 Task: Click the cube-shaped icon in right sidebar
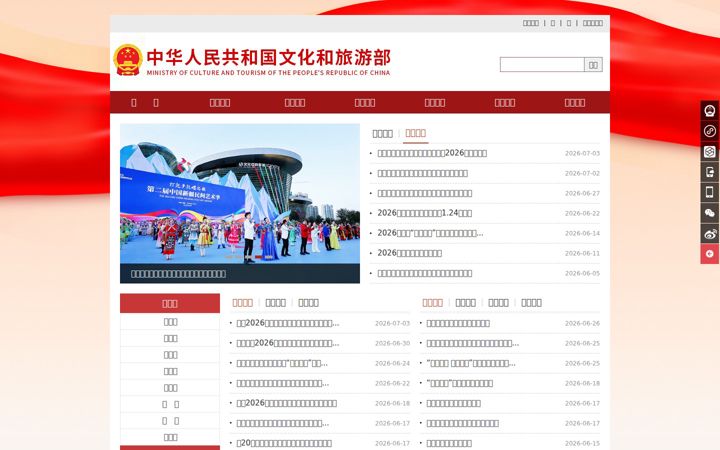[709, 152]
